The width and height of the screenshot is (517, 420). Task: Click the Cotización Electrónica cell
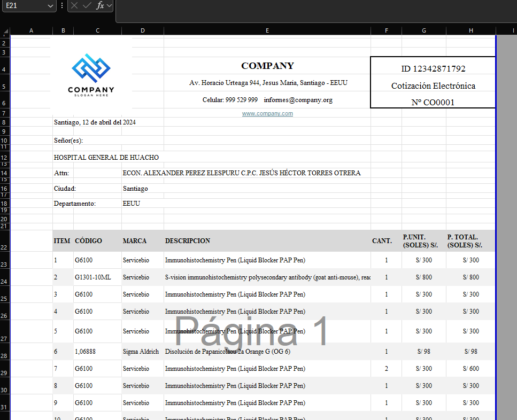(x=433, y=85)
